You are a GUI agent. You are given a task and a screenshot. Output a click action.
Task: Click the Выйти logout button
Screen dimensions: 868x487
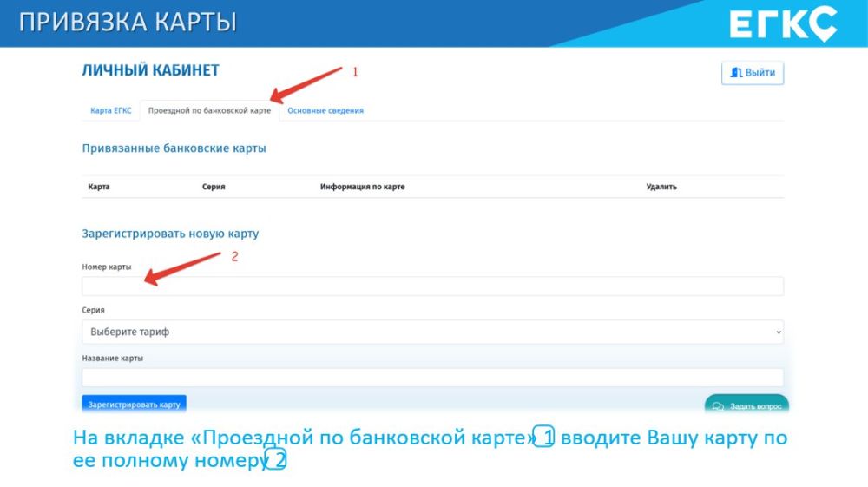pos(753,73)
